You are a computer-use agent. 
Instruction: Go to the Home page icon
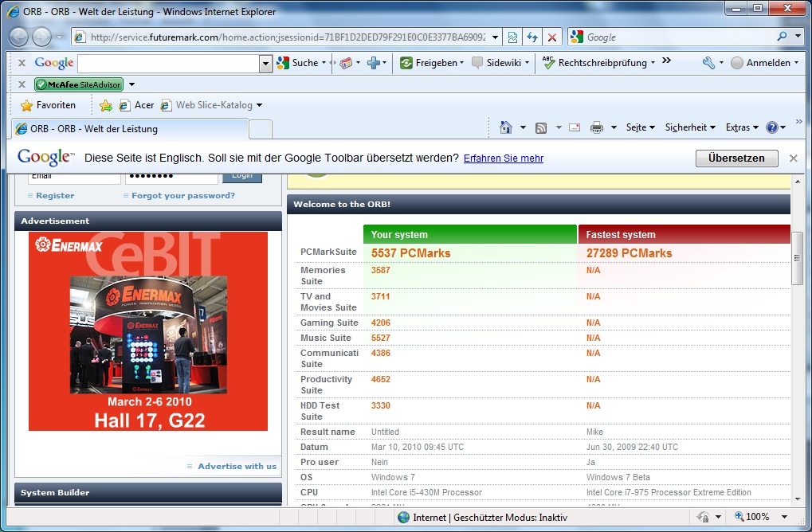pos(505,127)
